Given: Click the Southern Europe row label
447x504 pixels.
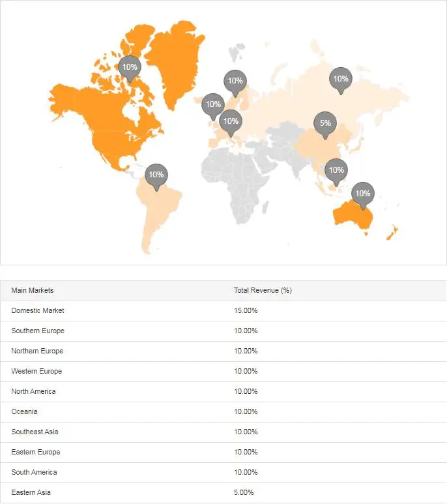Looking at the screenshot, I should tap(38, 331).
